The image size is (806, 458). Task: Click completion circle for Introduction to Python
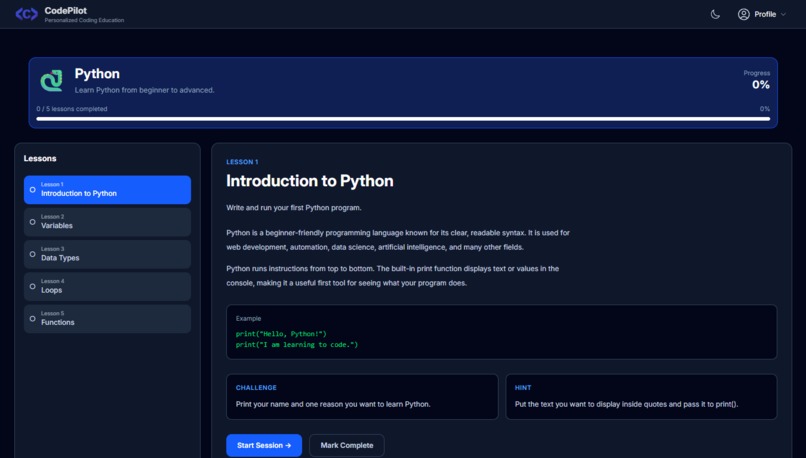pos(32,190)
